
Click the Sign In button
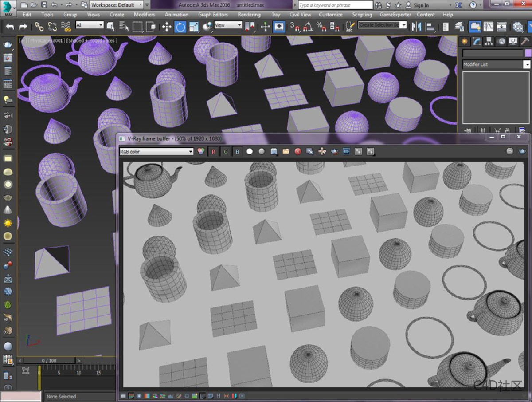[421, 5]
